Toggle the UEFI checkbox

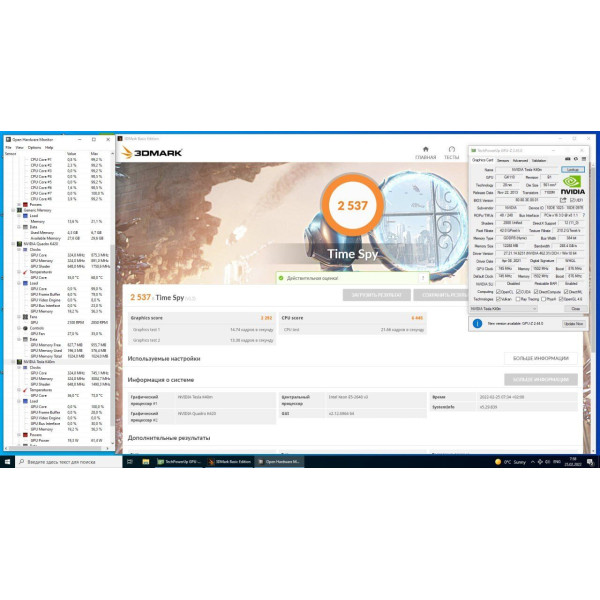point(572,200)
